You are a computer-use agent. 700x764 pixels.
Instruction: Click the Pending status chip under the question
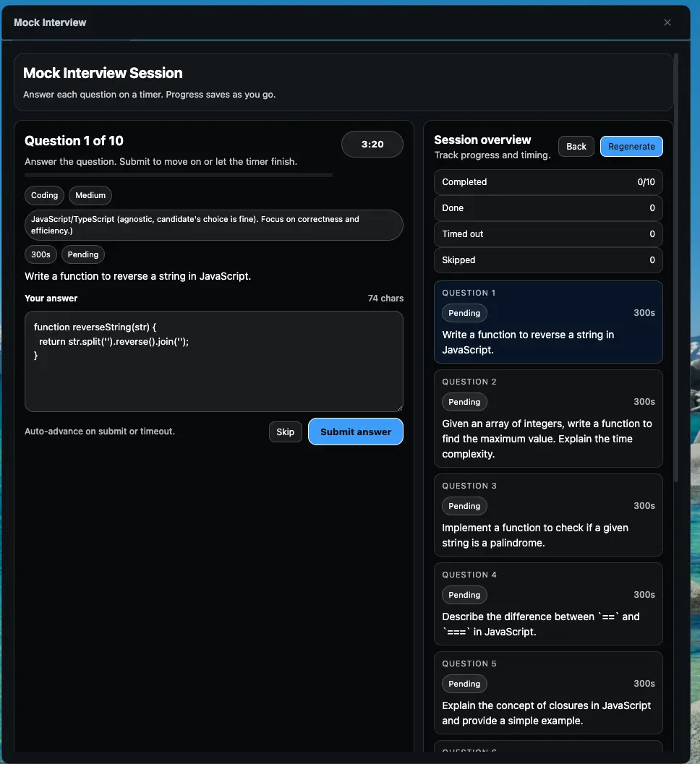[x=82, y=254]
